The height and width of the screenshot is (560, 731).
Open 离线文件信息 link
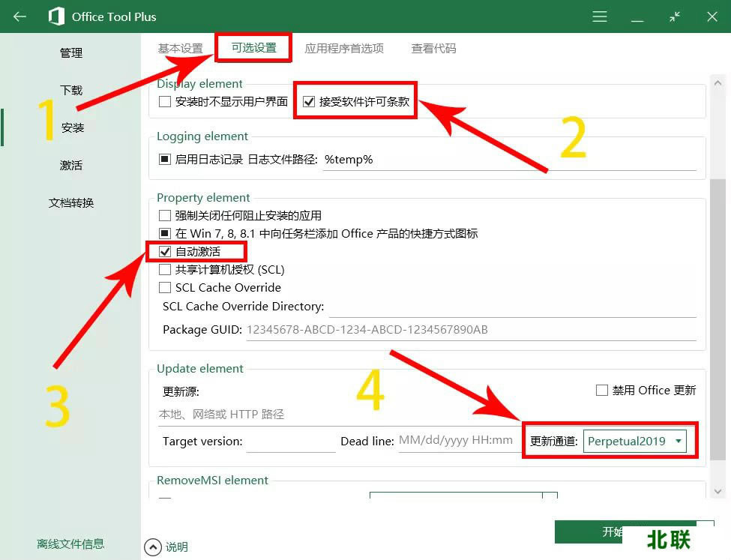tap(70, 544)
